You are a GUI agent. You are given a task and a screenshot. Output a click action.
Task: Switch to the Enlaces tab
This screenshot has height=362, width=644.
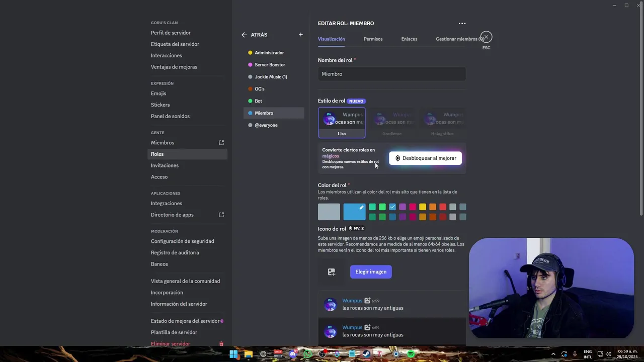pos(409,39)
